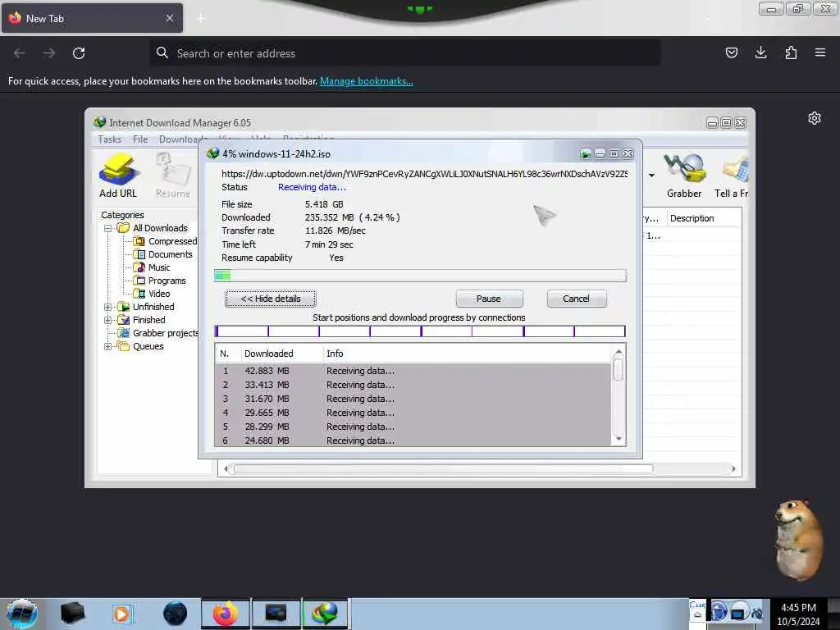The width and height of the screenshot is (840, 630).
Task: Click the Save to Pocket icon
Action: click(731, 52)
